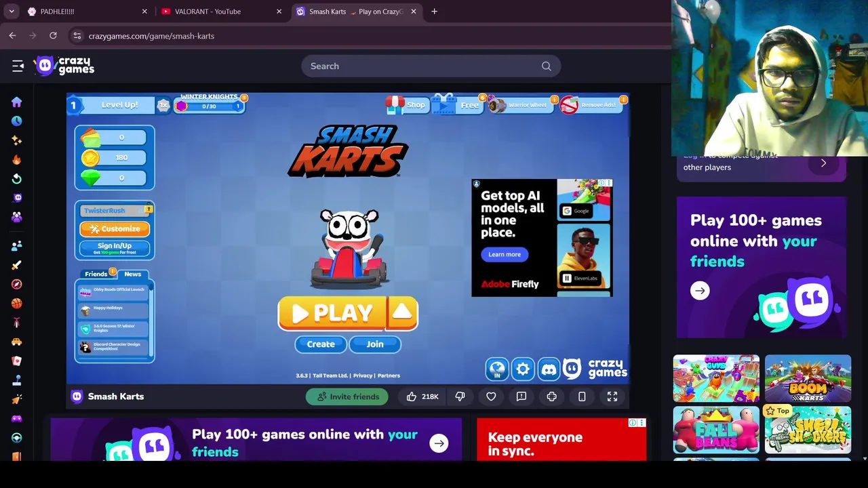Expand the compete against other players arrow
Image resolution: width=868 pixels, height=488 pixels.
point(823,163)
